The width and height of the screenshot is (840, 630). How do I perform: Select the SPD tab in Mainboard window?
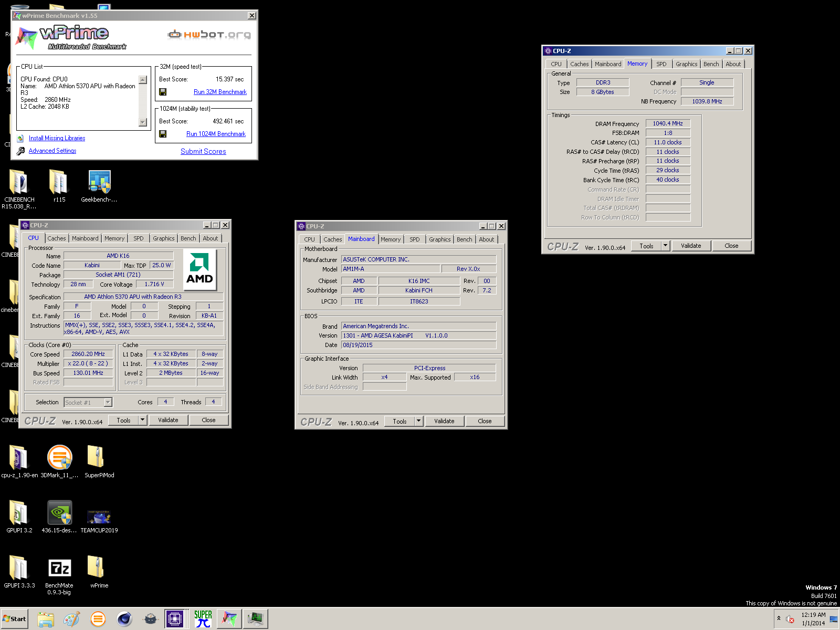(x=415, y=239)
